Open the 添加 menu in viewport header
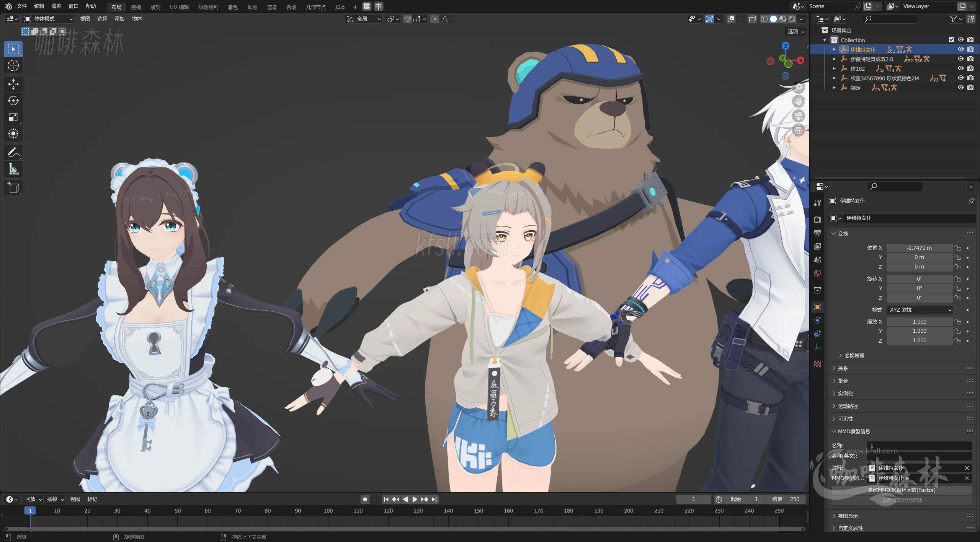This screenshot has height=542, width=980. 119,19
